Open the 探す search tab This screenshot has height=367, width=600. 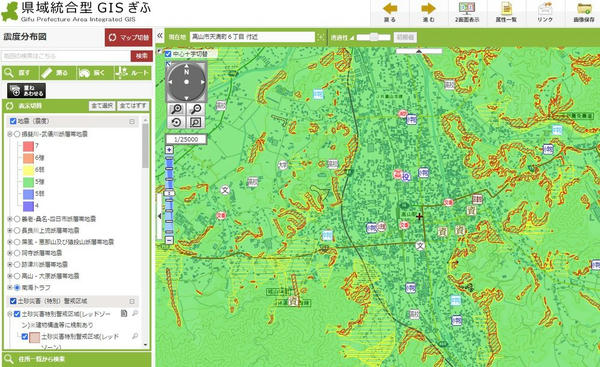pyautogui.click(x=21, y=73)
